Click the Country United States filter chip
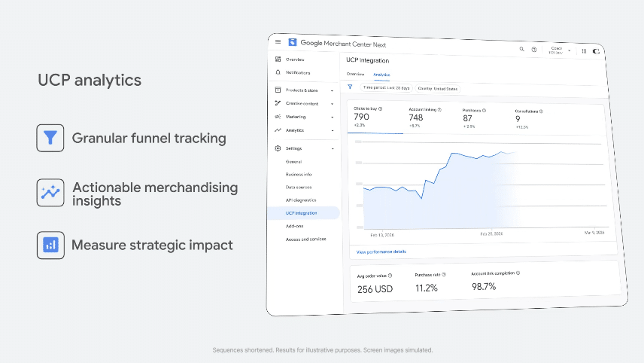 pyautogui.click(x=437, y=89)
